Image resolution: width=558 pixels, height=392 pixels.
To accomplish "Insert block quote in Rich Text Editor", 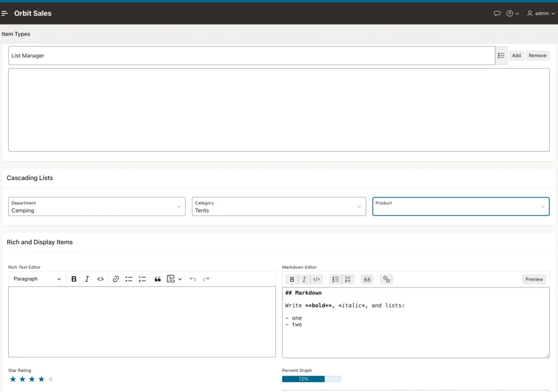I will (x=157, y=279).
